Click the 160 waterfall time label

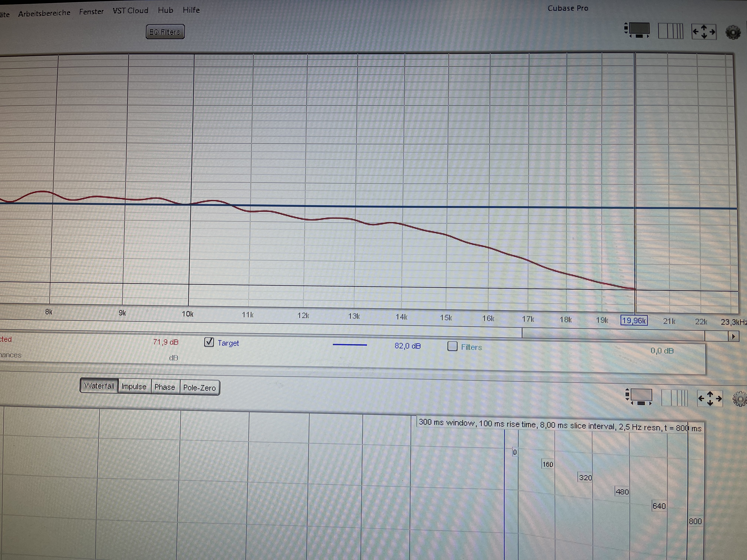(547, 464)
